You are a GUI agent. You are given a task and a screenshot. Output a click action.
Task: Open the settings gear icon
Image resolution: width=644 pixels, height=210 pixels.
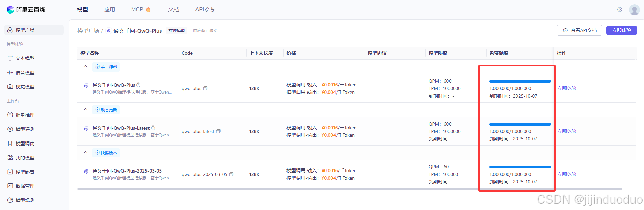coord(620,10)
